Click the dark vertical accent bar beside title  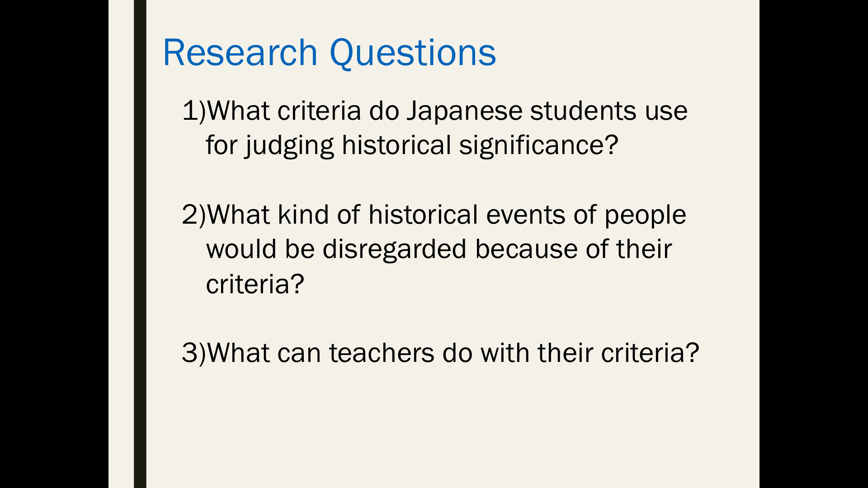click(x=140, y=244)
